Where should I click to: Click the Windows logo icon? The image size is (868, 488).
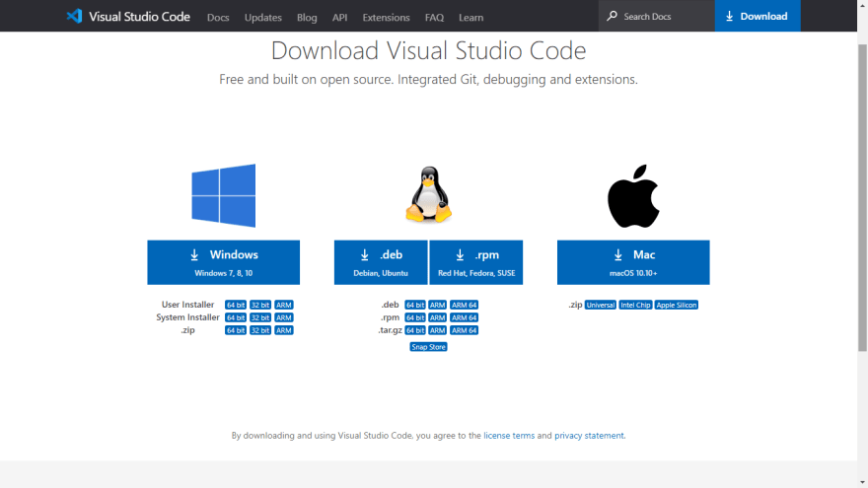(224, 195)
